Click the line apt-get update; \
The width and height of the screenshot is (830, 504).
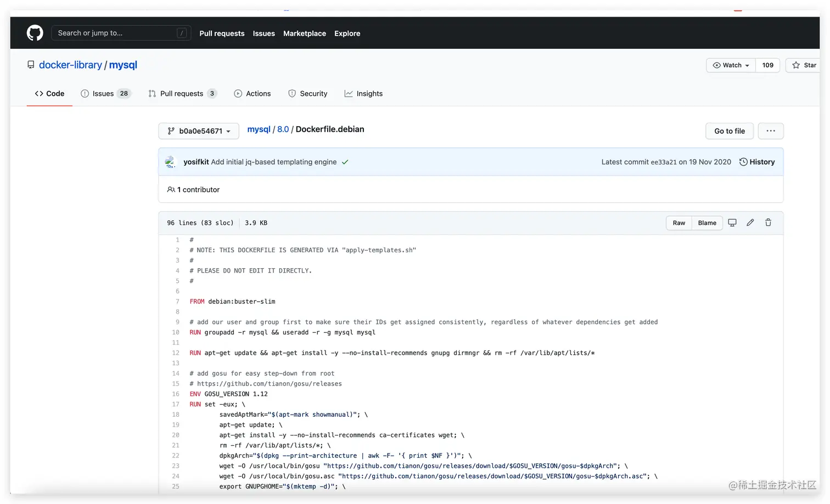click(251, 425)
